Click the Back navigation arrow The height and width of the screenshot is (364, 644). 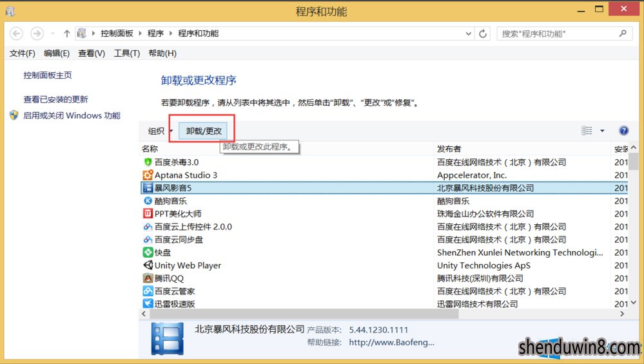(x=16, y=34)
